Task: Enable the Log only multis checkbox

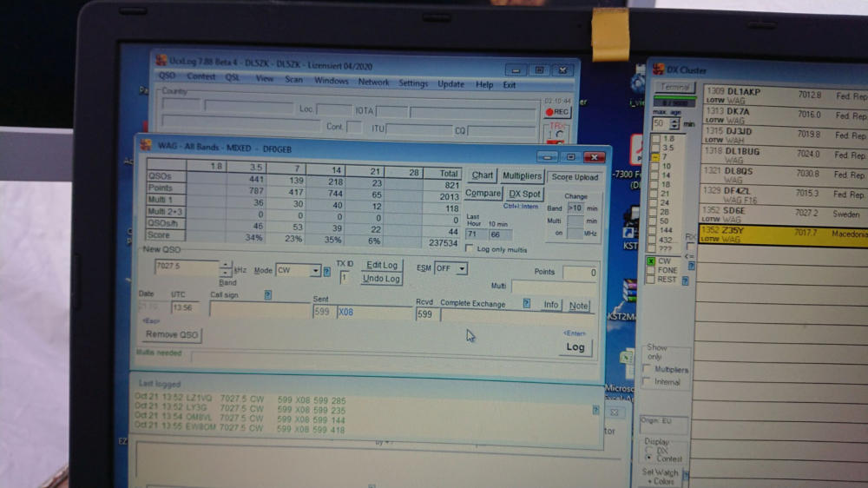Action: pos(470,249)
